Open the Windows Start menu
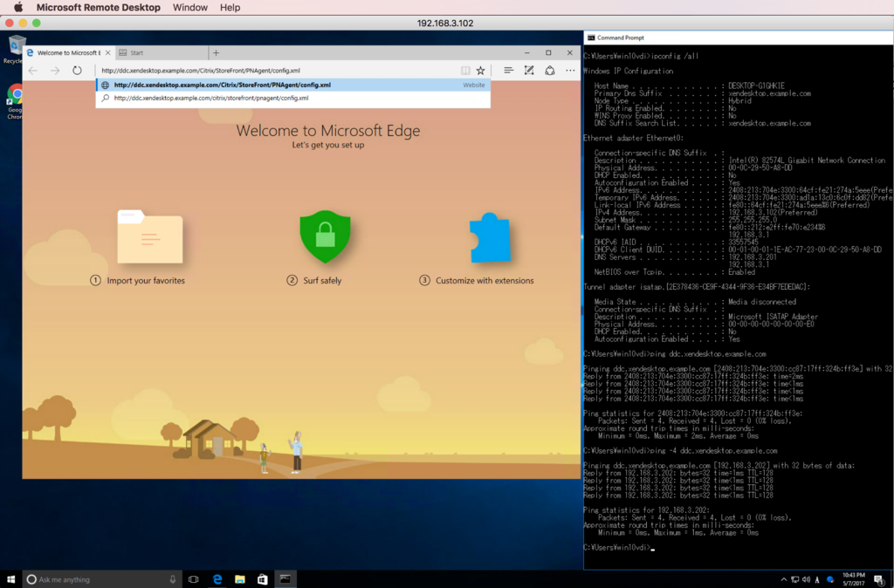This screenshot has height=588, width=894. (x=10, y=579)
